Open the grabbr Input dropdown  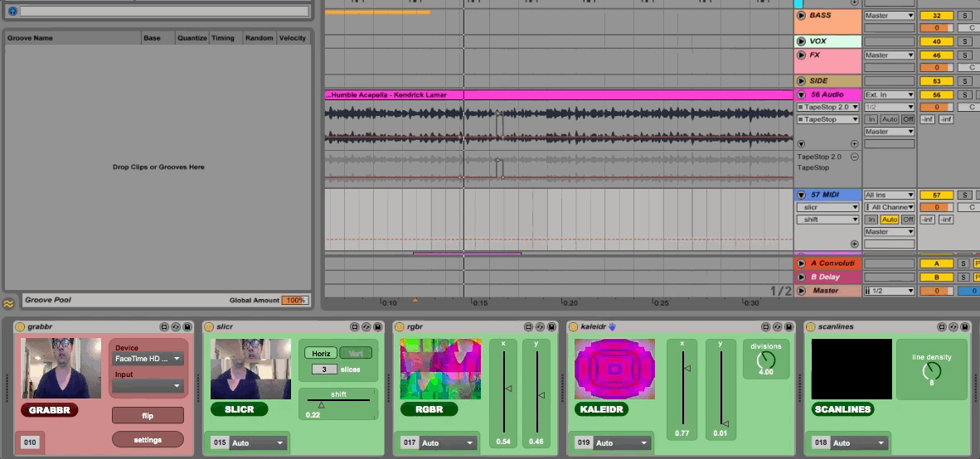tap(148, 386)
